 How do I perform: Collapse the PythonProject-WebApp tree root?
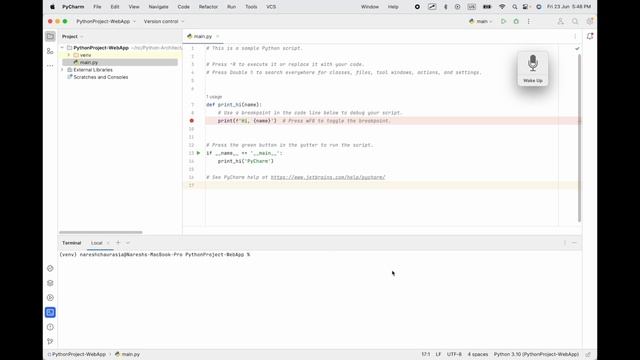[x=62, y=48]
